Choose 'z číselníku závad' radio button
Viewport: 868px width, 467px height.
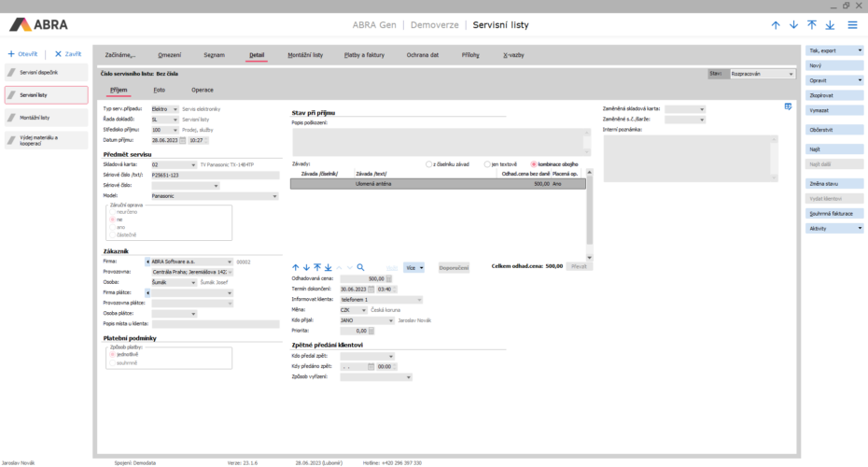(x=427, y=163)
